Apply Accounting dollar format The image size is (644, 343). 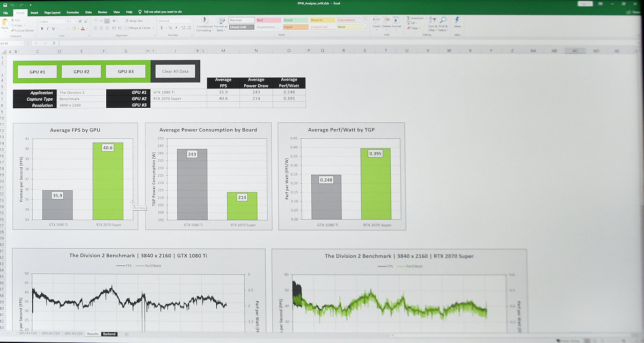pos(161,28)
